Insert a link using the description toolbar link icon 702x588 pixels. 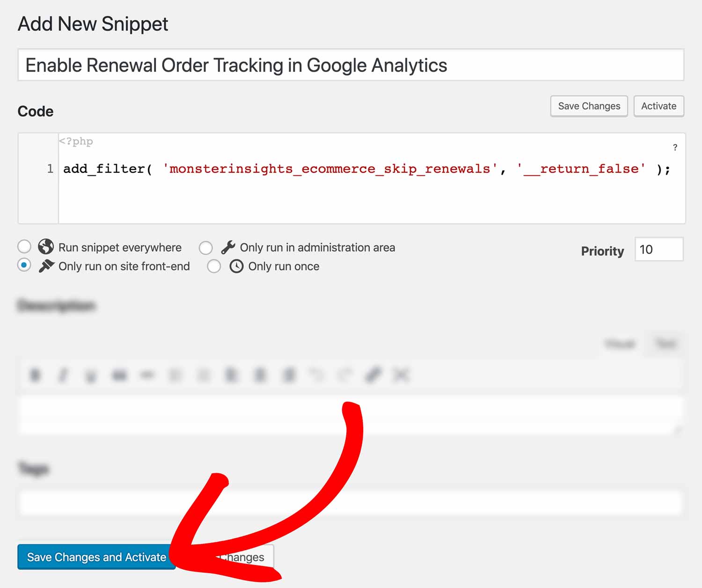[x=373, y=375]
